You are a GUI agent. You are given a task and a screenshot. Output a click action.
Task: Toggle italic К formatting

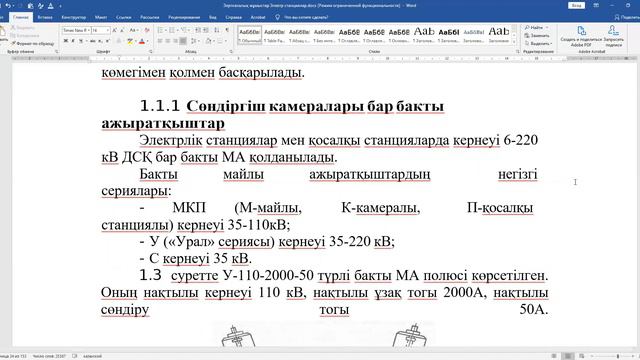click(73, 41)
